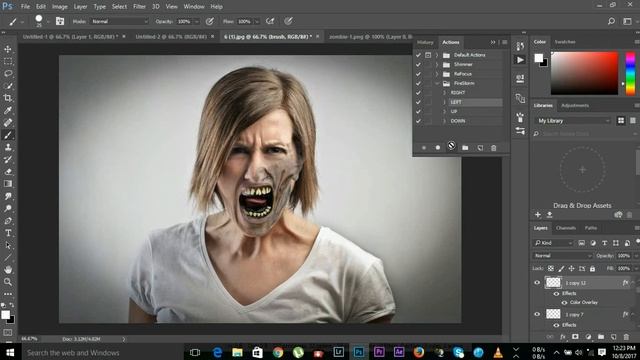The height and width of the screenshot is (360, 640).
Task: Create new group in Layers panel
Action: [x=601, y=337]
